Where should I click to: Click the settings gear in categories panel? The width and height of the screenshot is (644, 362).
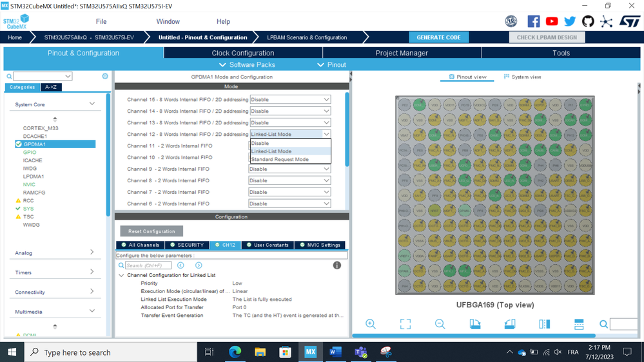(x=105, y=76)
